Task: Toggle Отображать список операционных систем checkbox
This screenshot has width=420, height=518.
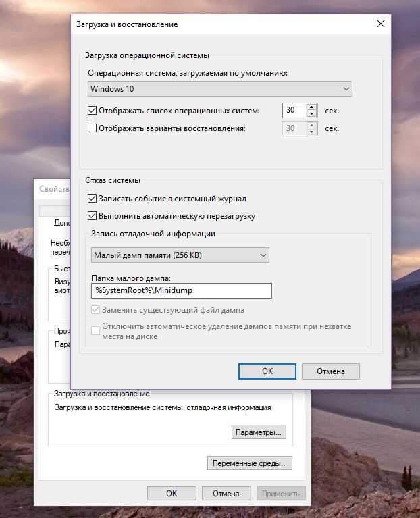Action: pyautogui.click(x=93, y=111)
